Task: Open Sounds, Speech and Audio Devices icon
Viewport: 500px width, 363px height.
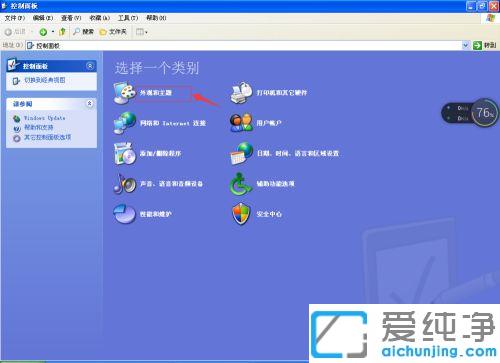Action: click(x=124, y=184)
